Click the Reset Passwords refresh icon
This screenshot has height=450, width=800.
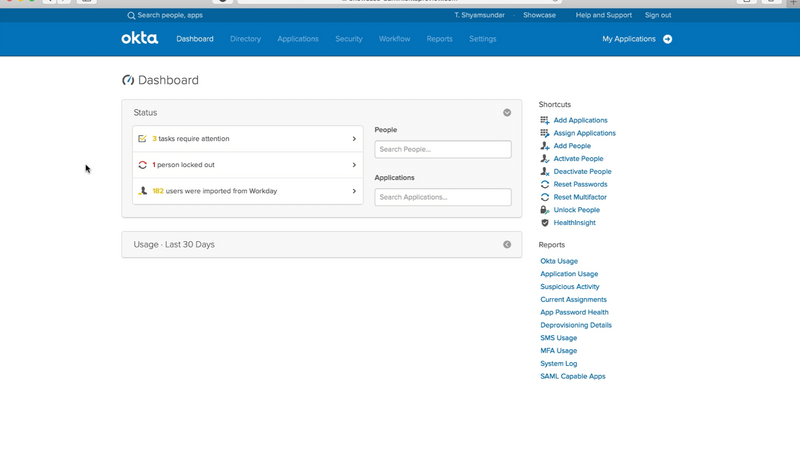(x=545, y=184)
